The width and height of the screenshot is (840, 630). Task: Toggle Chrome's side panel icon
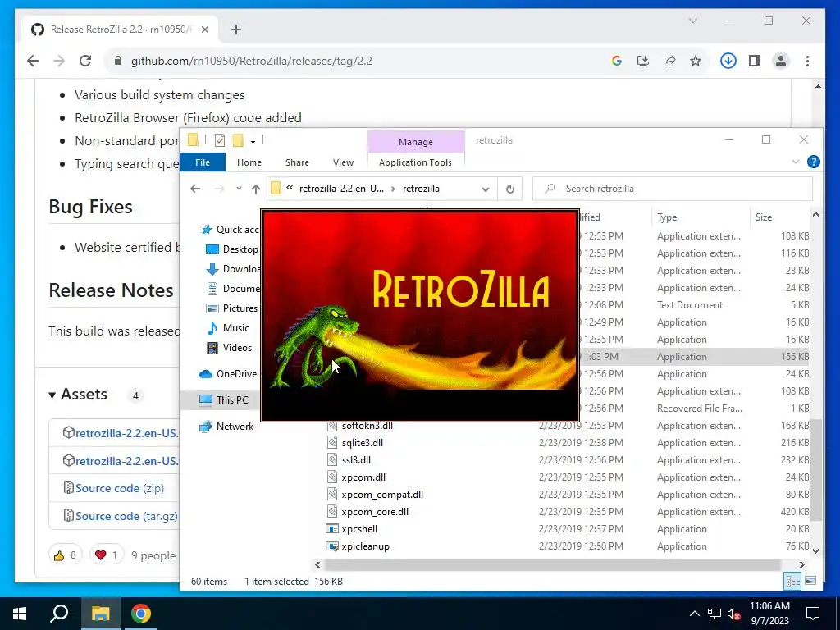[755, 61]
